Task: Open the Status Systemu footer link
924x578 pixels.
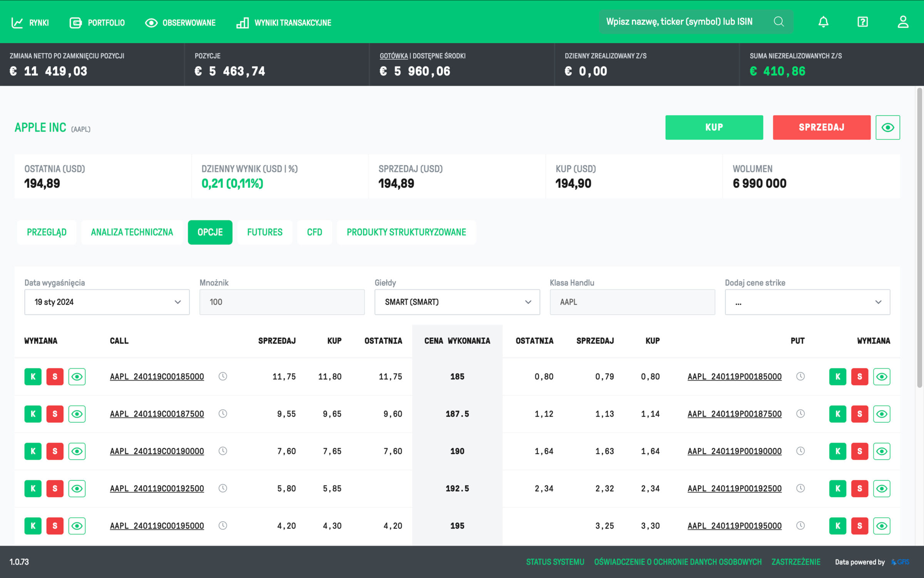Action: (555, 562)
